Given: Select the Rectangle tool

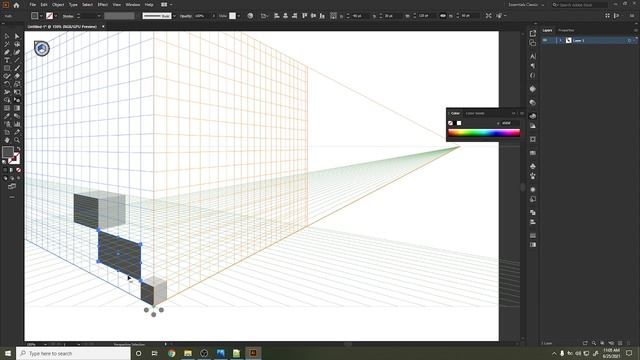Looking at the screenshot, I should (7, 68).
